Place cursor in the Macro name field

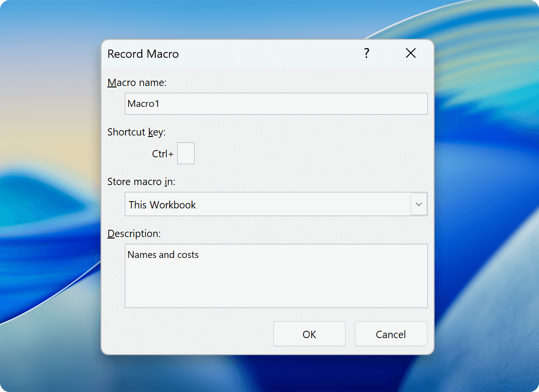276,103
